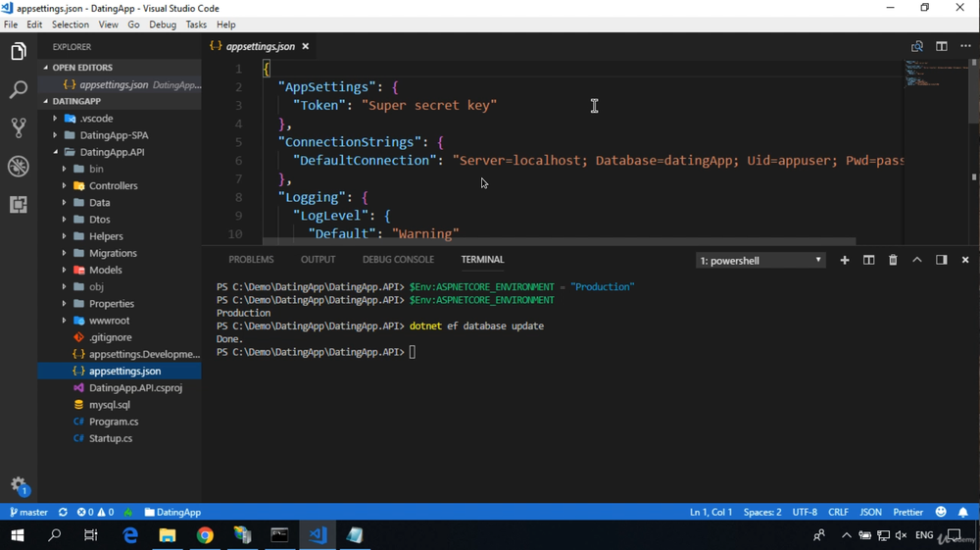Click the Open Changes icon in editor toolbar

917,46
